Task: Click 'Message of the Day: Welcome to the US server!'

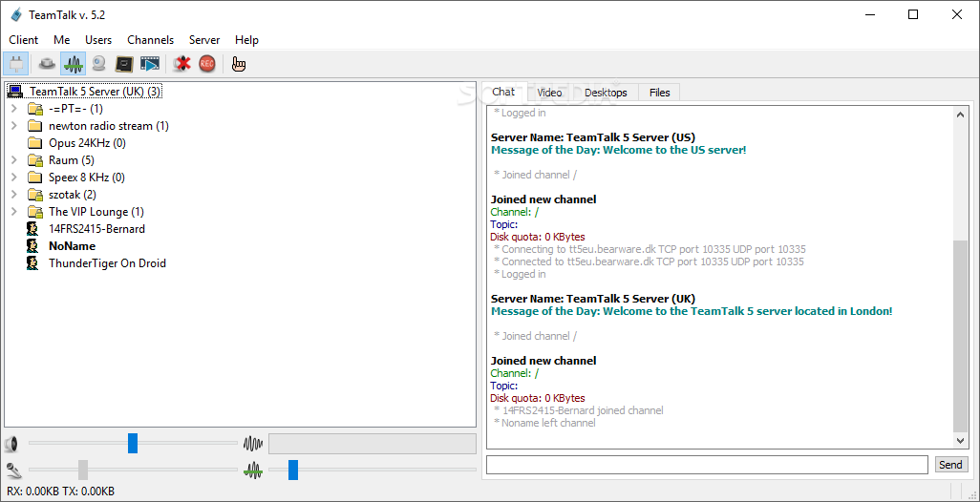Action: 618,150
